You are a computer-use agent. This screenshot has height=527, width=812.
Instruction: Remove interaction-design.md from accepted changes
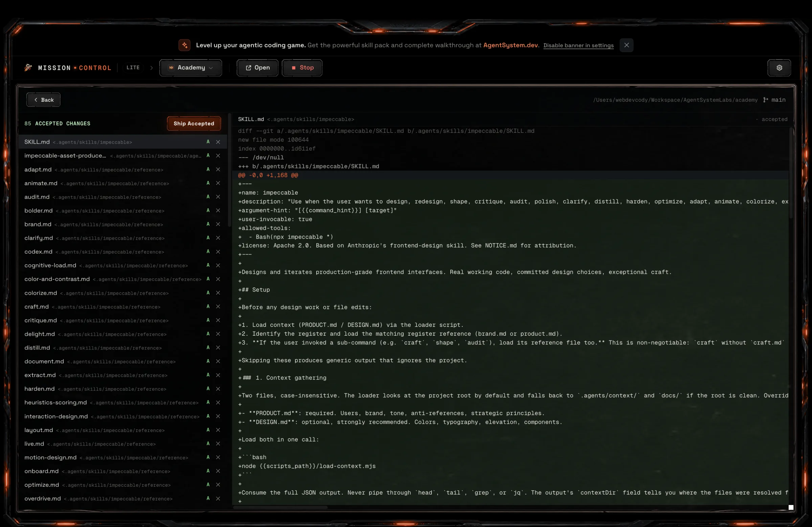click(218, 416)
